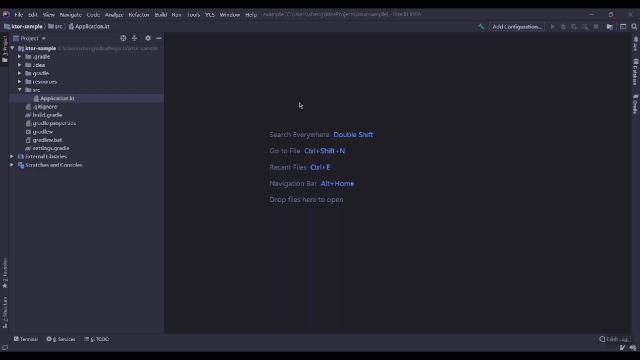This screenshot has width=640, height=360.
Task: Click the green Build Project hammer icon
Action: pyautogui.click(x=481, y=27)
